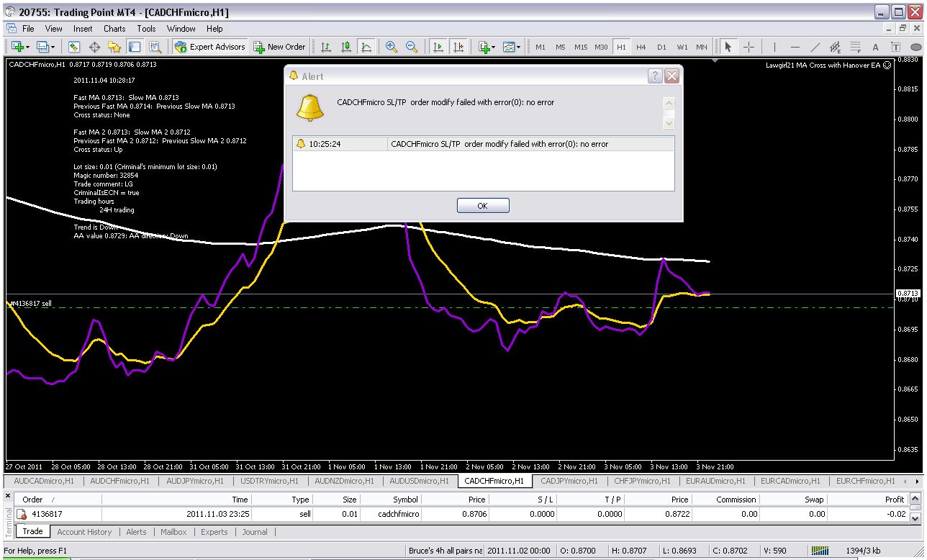Select the Trendline drawing tool
Screen dimensions: 927x560
[815, 47]
